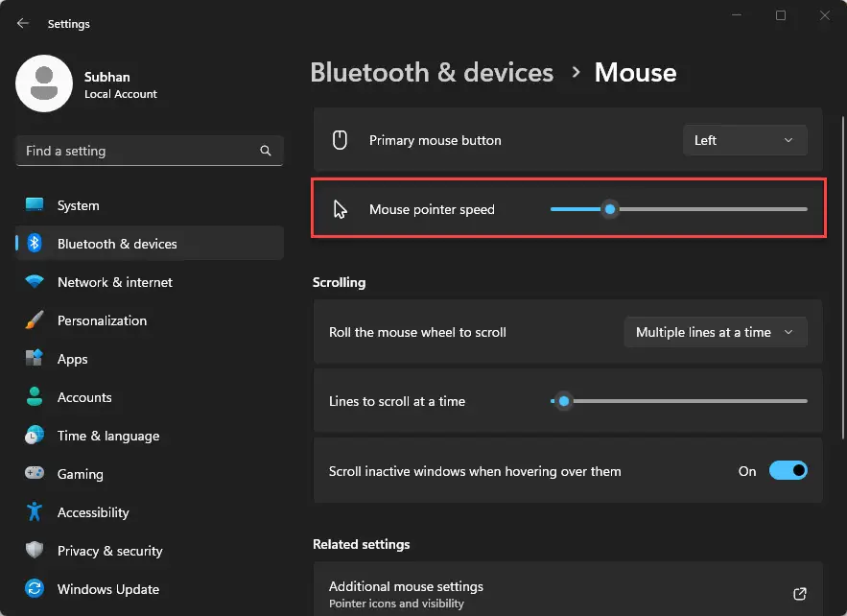Click the Windows Update refresh icon
847x616 pixels.
coord(35,588)
